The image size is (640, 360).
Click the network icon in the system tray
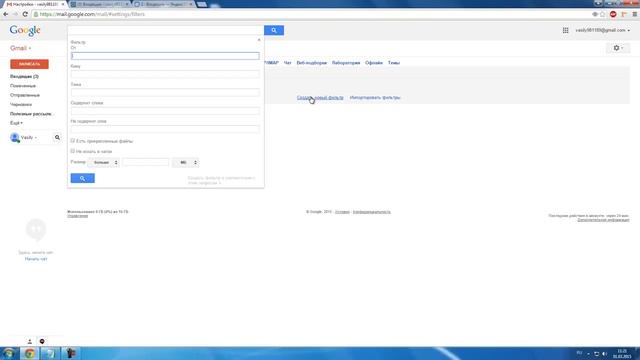[x=596, y=353]
